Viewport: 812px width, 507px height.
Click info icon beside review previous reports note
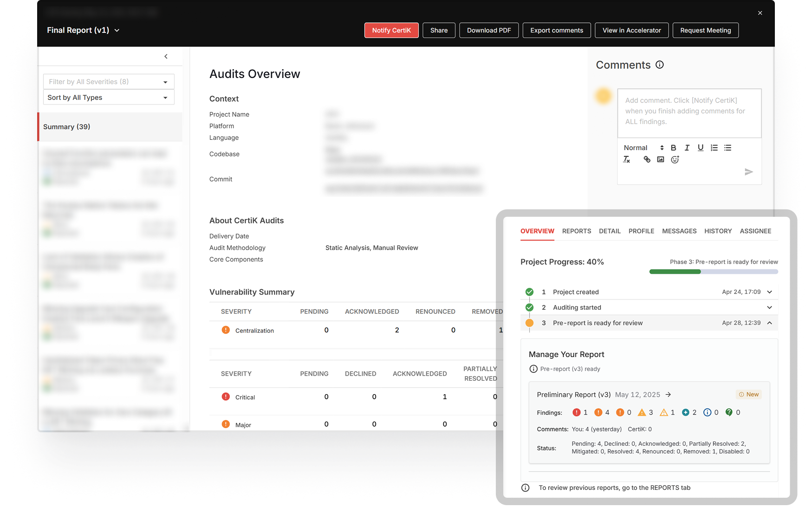point(525,487)
